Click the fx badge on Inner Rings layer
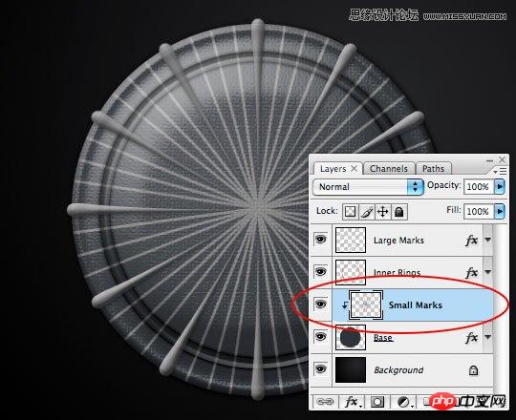 (x=471, y=272)
